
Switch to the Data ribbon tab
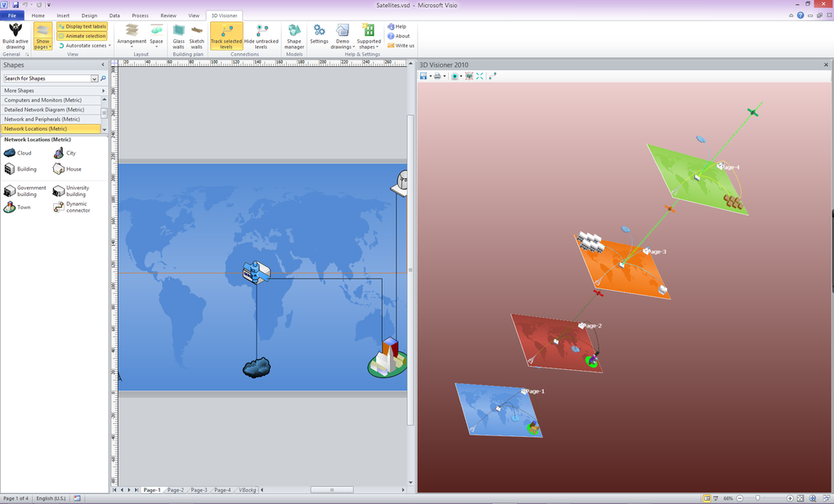tap(114, 16)
